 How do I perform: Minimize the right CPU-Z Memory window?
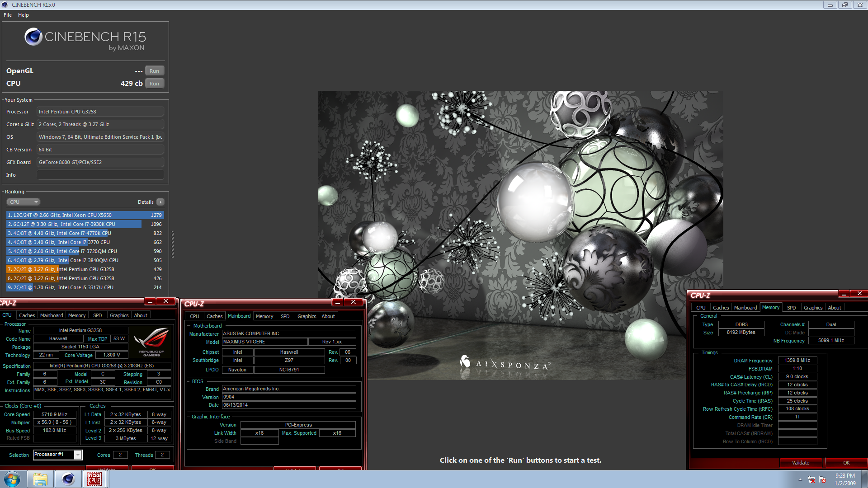point(844,294)
